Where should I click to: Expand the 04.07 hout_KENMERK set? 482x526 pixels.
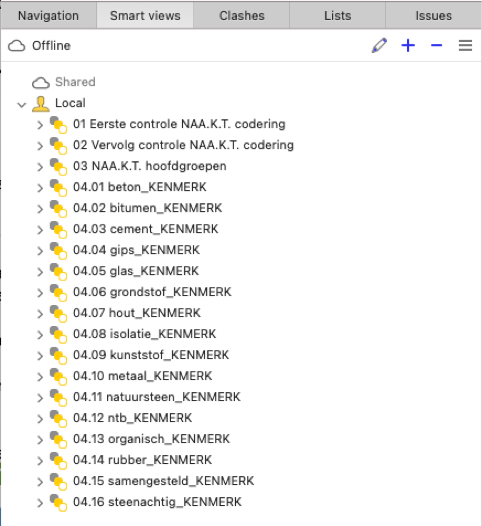40,314
